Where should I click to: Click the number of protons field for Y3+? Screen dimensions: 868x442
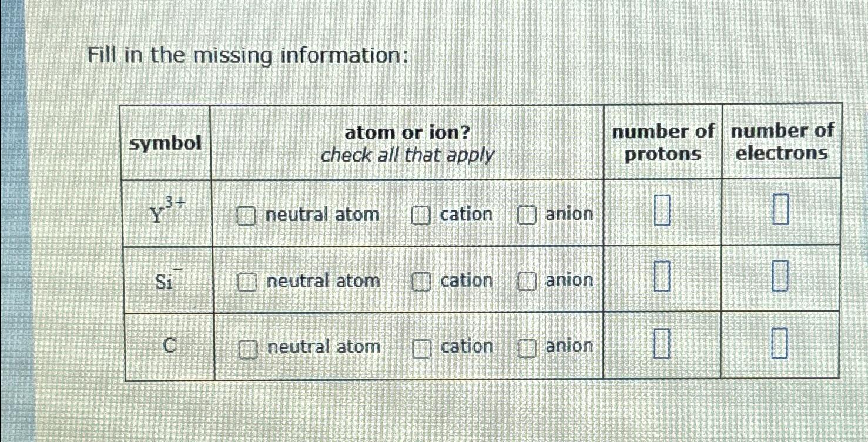coord(662,210)
